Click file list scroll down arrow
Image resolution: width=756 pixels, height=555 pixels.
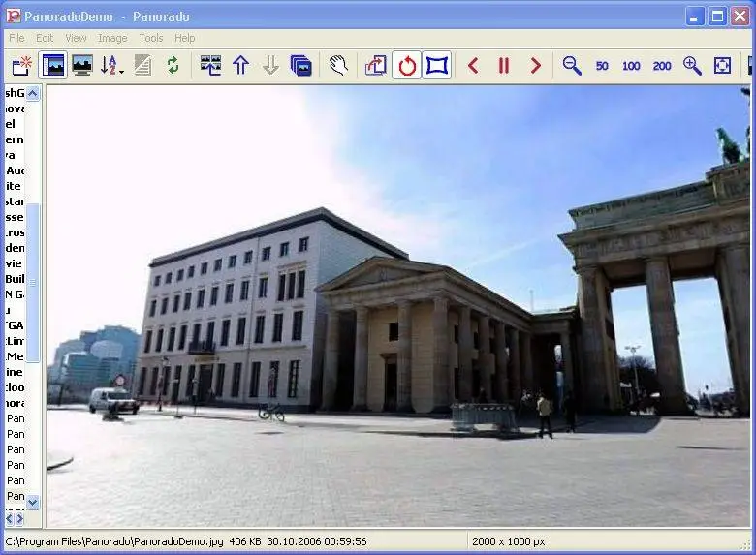(x=32, y=502)
